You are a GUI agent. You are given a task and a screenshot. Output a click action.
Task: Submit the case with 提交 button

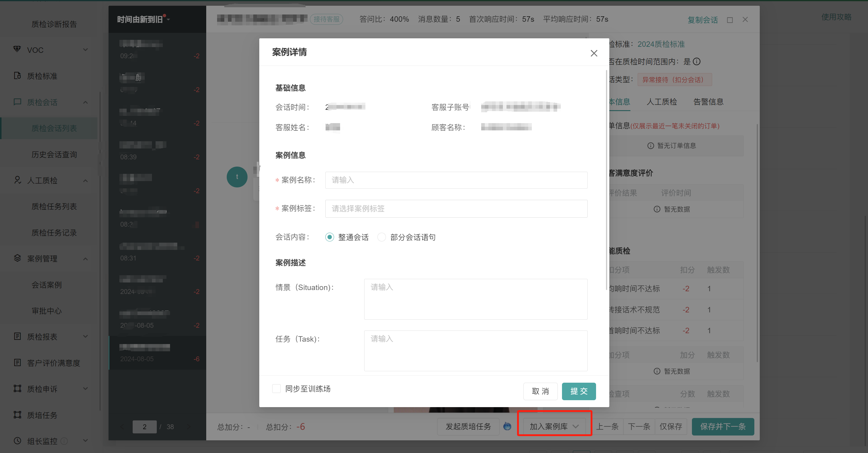tap(579, 391)
